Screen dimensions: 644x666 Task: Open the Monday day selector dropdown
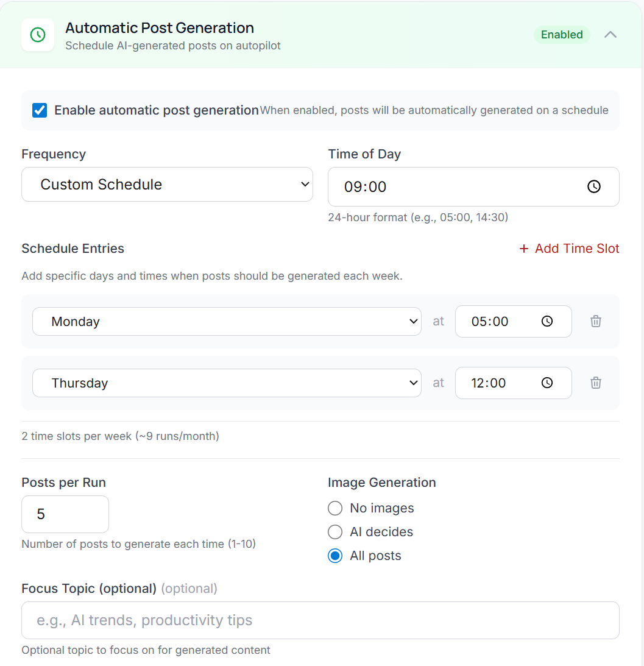[x=227, y=321]
